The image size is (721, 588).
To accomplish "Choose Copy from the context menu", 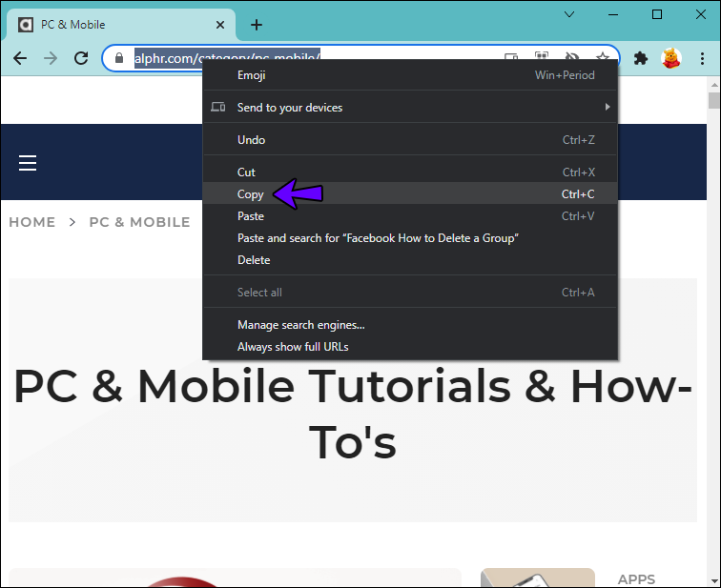I will click(x=410, y=193).
